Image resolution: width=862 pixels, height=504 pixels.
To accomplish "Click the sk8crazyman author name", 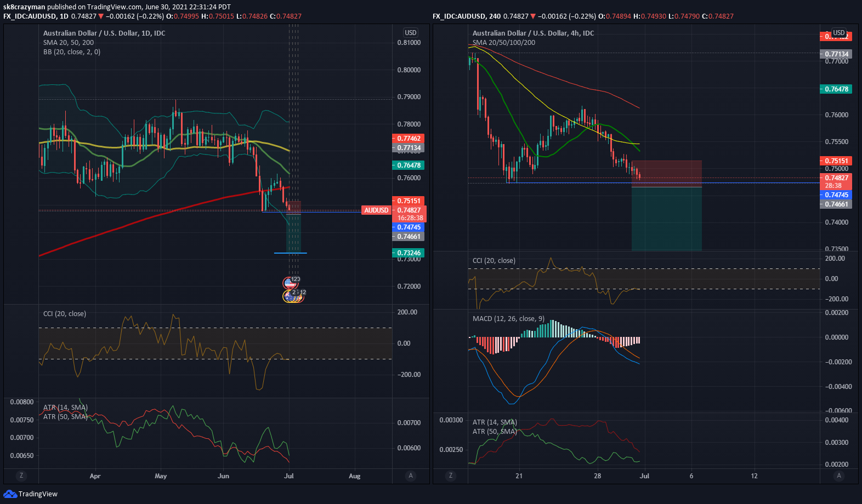I will [x=24, y=7].
